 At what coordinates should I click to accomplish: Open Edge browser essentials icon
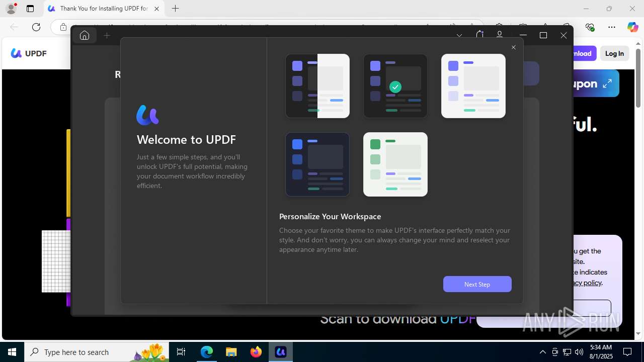(x=590, y=27)
